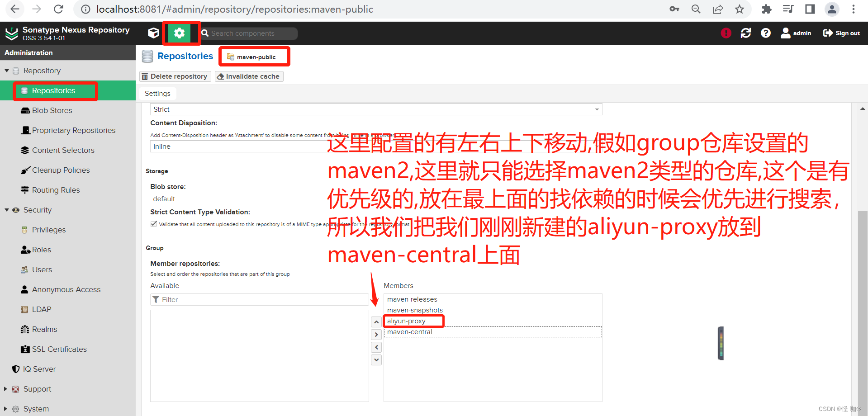Open Privileges in sidebar
Screen dimensions: 868x416
[68, 230]
